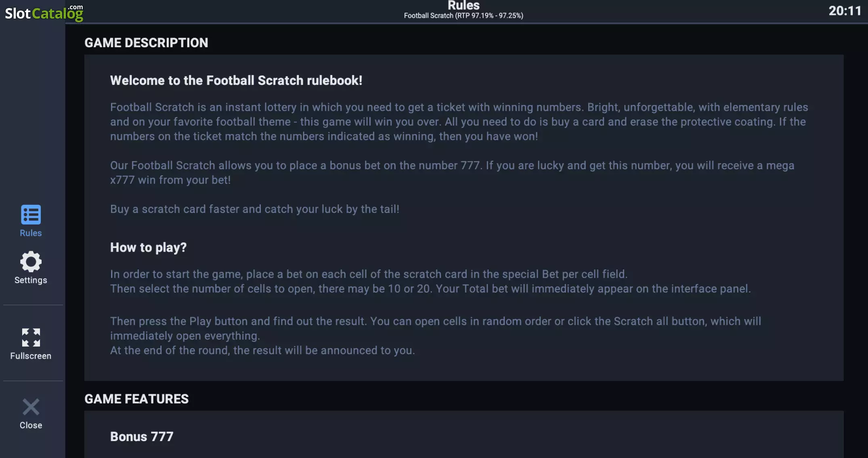Close the rules panel X icon

(x=31, y=407)
